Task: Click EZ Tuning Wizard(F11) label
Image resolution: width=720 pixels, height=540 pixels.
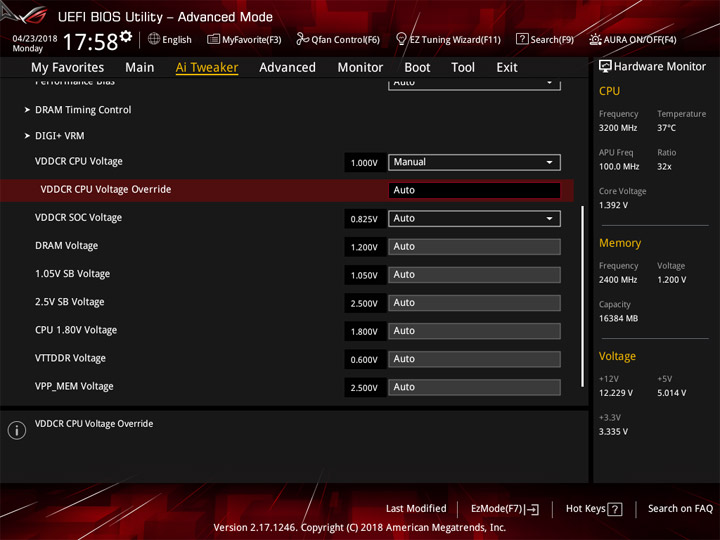Action: [455, 39]
